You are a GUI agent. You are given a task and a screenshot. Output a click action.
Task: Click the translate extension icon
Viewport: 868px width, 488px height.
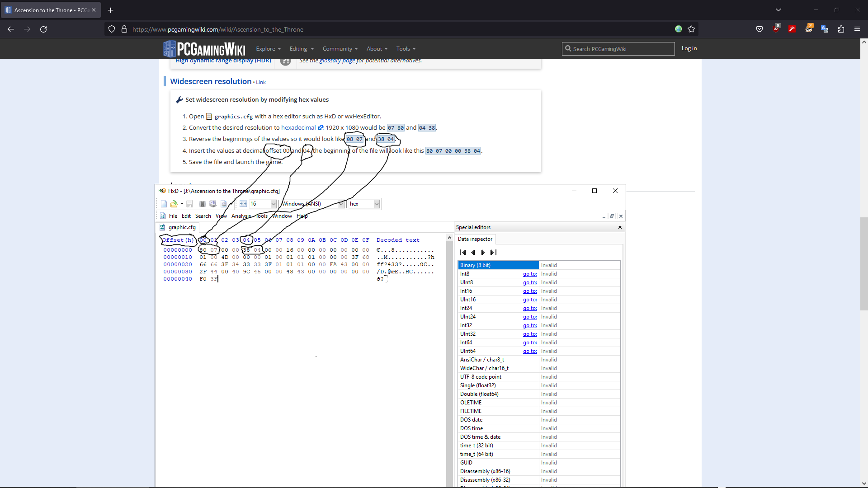(x=825, y=29)
